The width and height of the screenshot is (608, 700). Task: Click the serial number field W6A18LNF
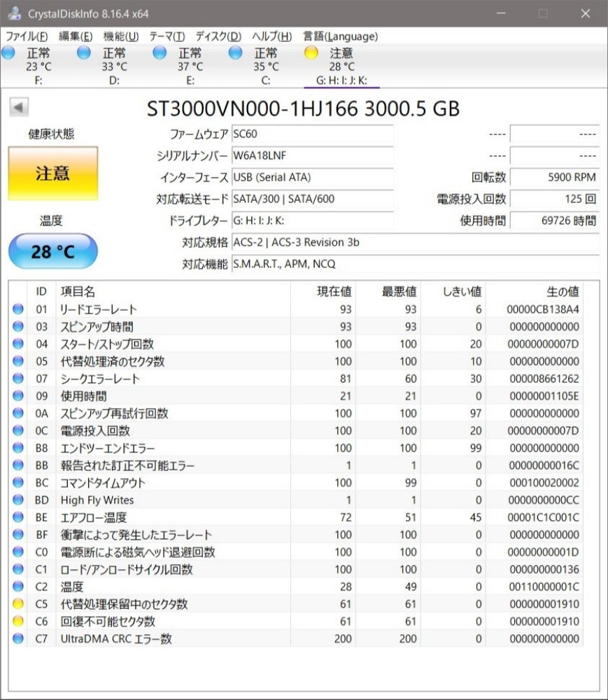pos(312,155)
